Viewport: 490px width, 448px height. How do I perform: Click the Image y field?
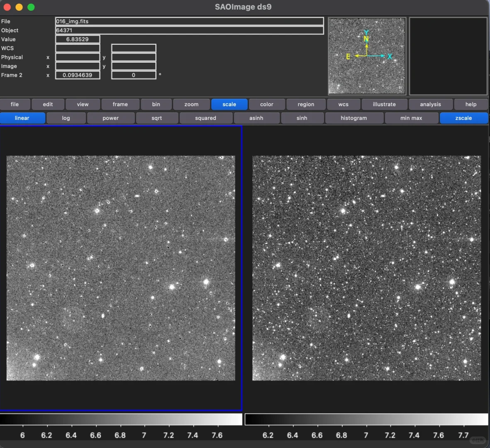point(134,66)
